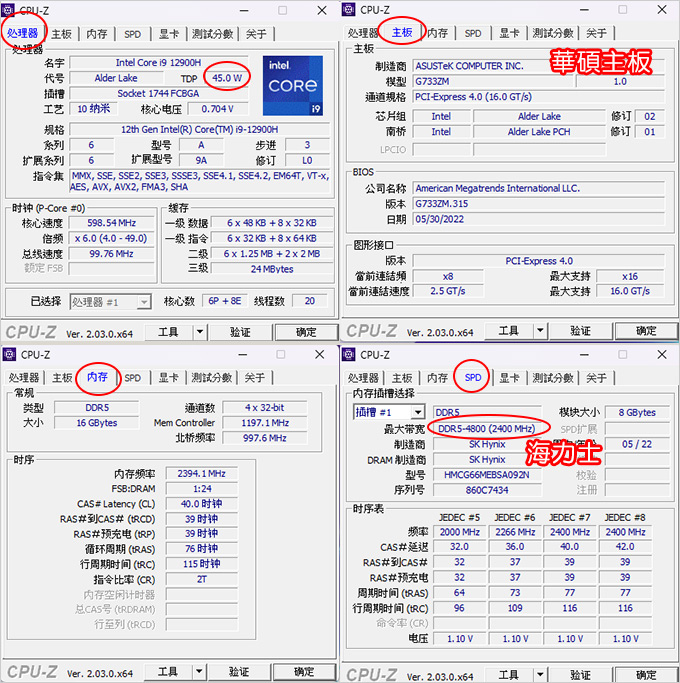Go to 主板 tab in the memory window
Viewport: 680px width, 683px height.
point(62,378)
